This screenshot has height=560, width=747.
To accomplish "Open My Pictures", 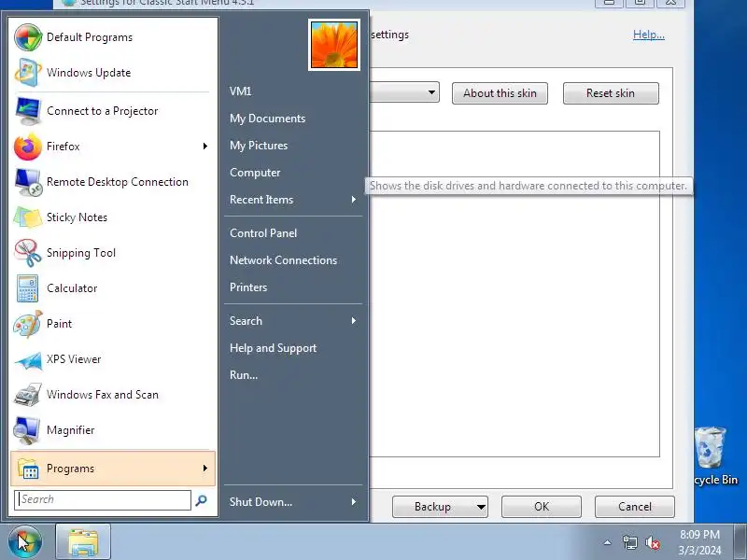I will tap(259, 146).
